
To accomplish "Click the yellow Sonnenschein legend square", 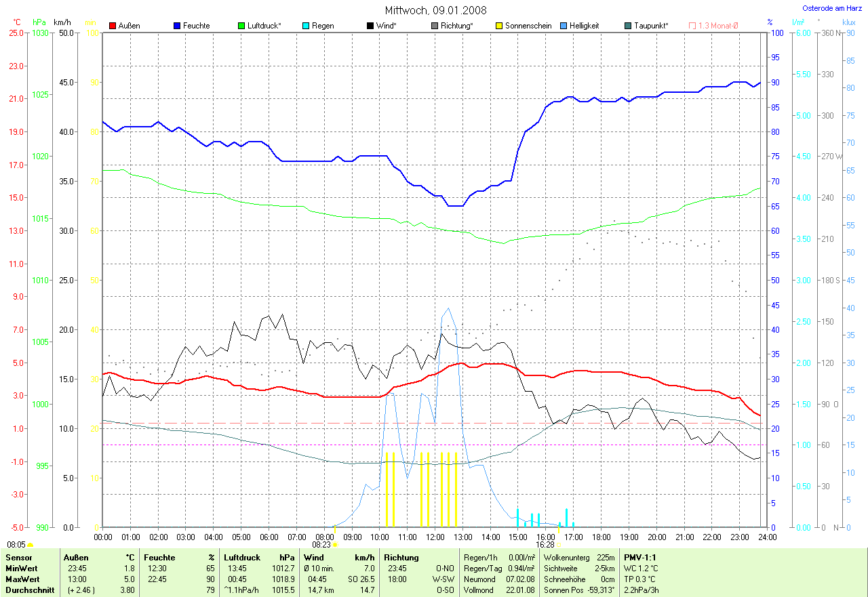I will click(x=500, y=26).
